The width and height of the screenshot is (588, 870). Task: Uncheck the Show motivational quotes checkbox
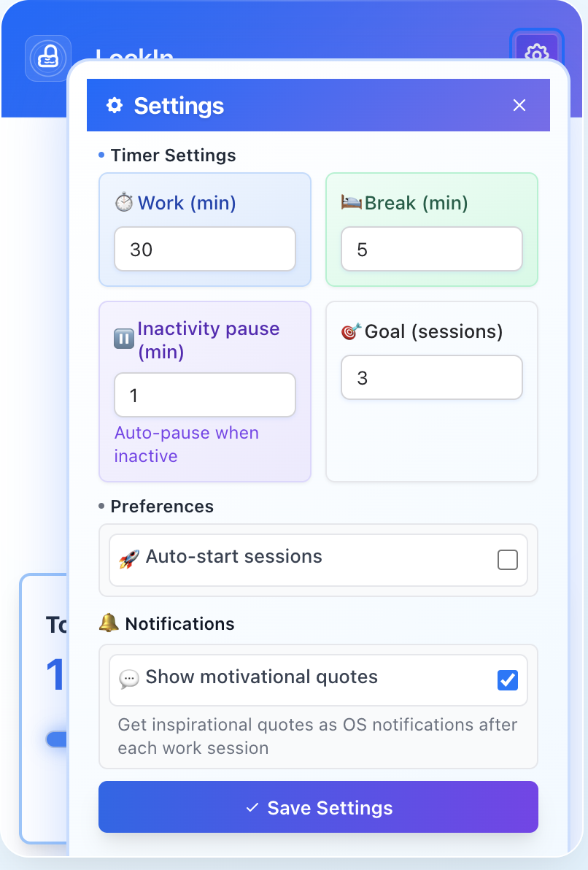click(507, 680)
